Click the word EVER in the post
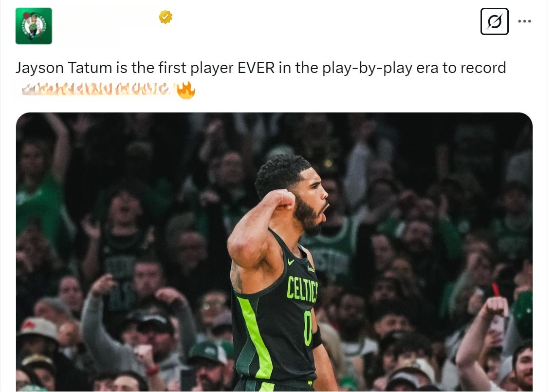 pyautogui.click(x=256, y=68)
